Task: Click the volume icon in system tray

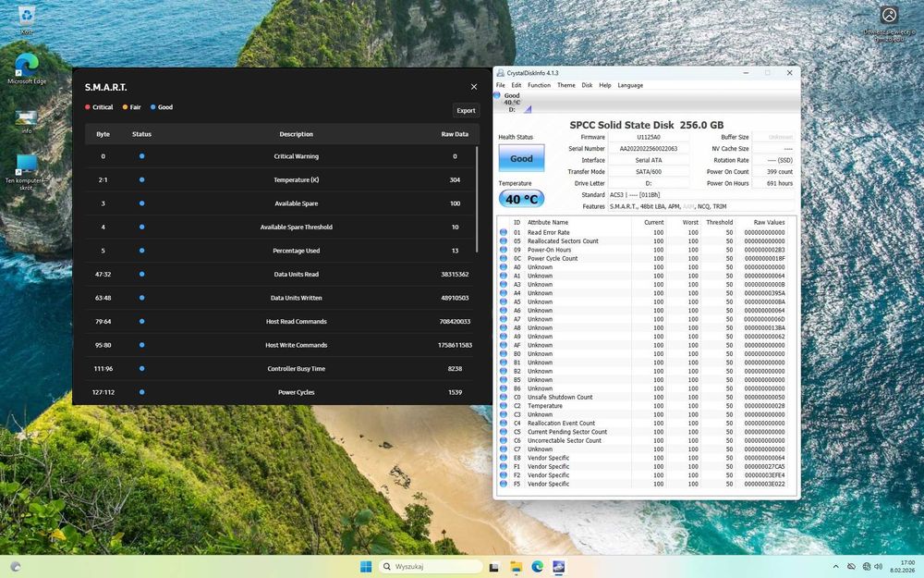Action: [x=879, y=567]
